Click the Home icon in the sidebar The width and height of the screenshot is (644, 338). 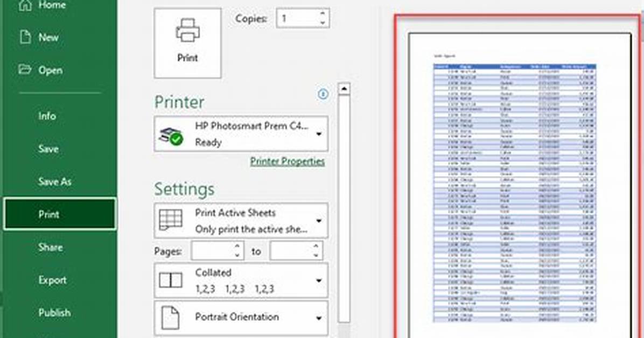point(25,5)
